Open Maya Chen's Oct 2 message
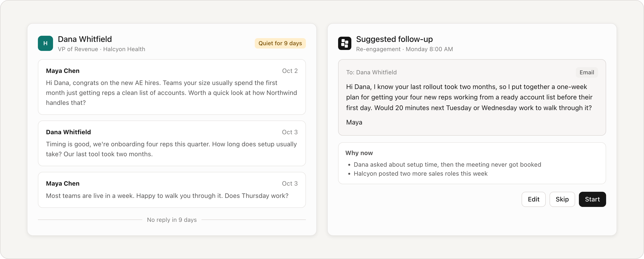This screenshot has height=259, width=644. point(172,87)
